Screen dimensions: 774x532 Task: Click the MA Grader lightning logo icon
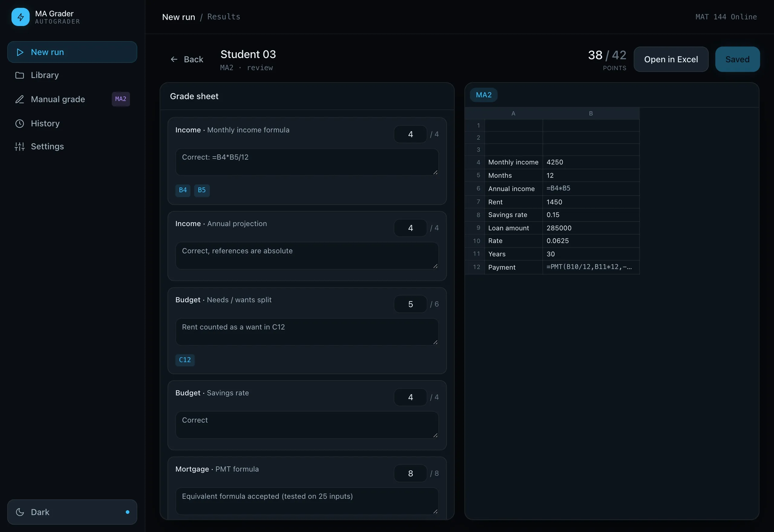pos(20,17)
